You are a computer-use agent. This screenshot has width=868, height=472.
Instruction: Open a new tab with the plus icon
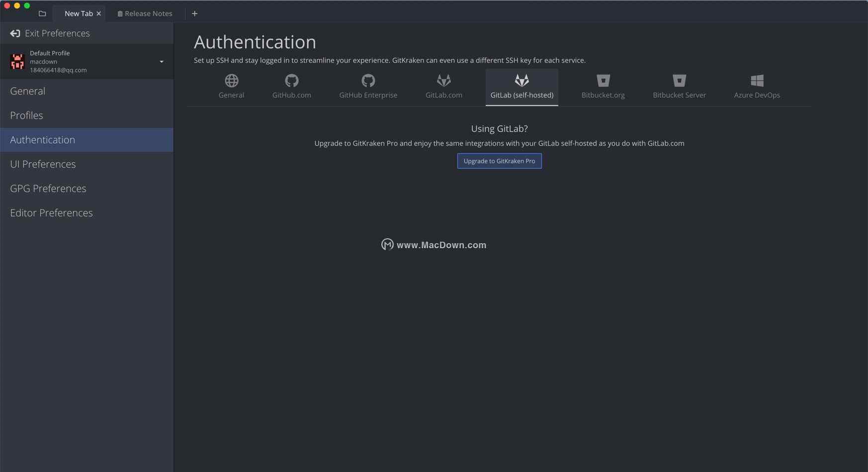point(194,13)
